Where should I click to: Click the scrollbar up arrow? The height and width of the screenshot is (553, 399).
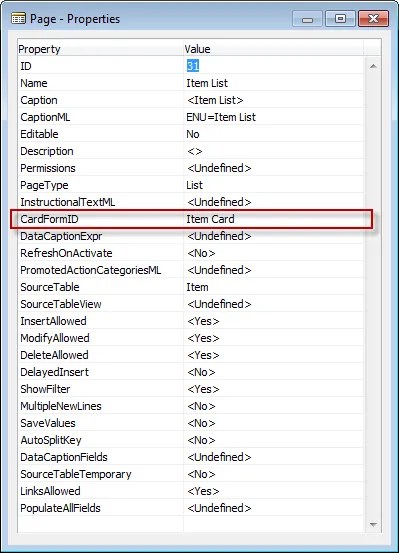(x=373, y=66)
